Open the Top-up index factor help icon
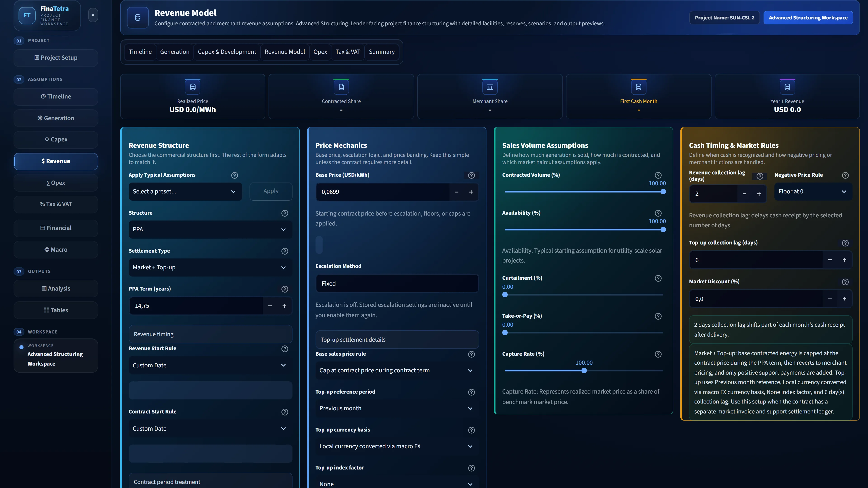Image resolution: width=868 pixels, height=488 pixels. click(471, 468)
